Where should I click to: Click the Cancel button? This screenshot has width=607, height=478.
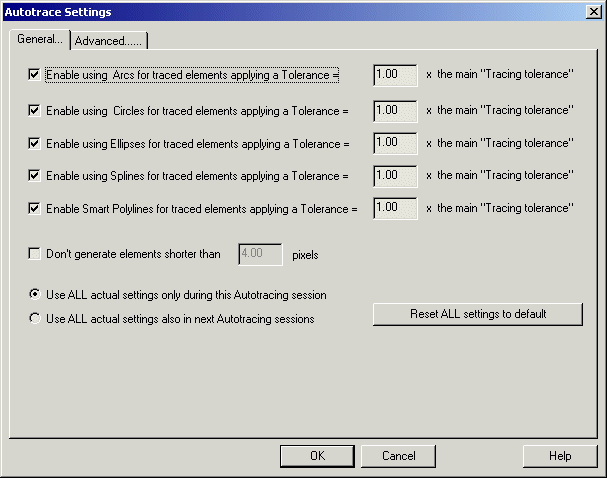[399, 456]
